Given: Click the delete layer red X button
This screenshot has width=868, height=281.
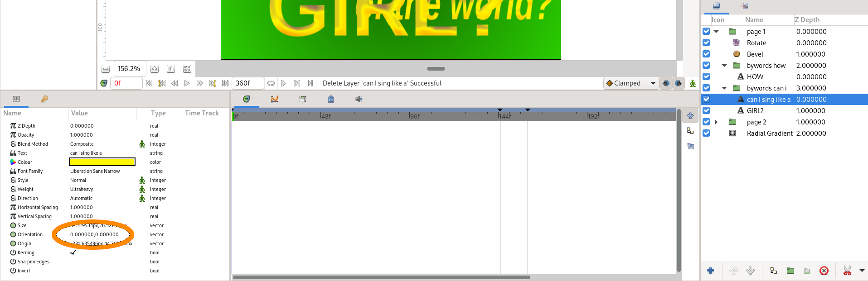Looking at the screenshot, I should point(824,271).
